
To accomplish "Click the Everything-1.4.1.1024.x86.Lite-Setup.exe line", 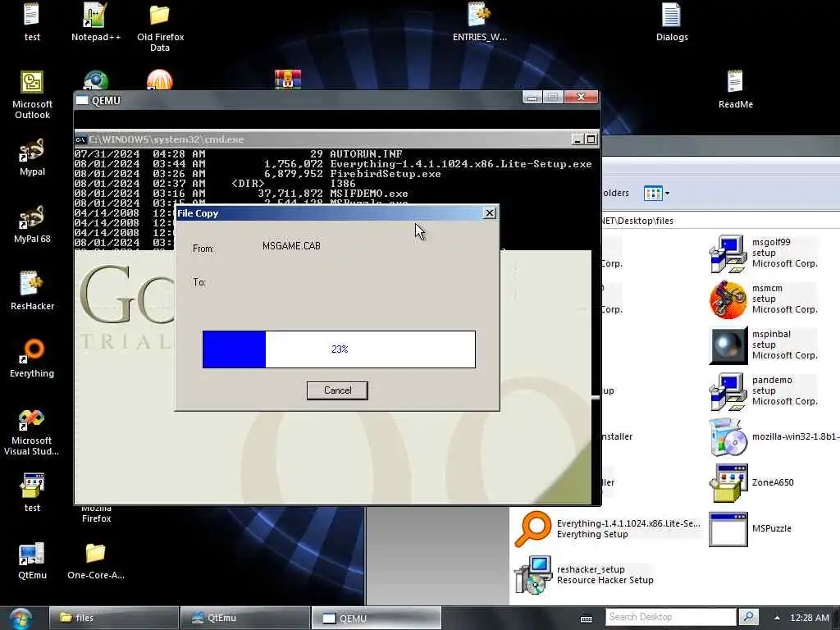I will (333, 164).
